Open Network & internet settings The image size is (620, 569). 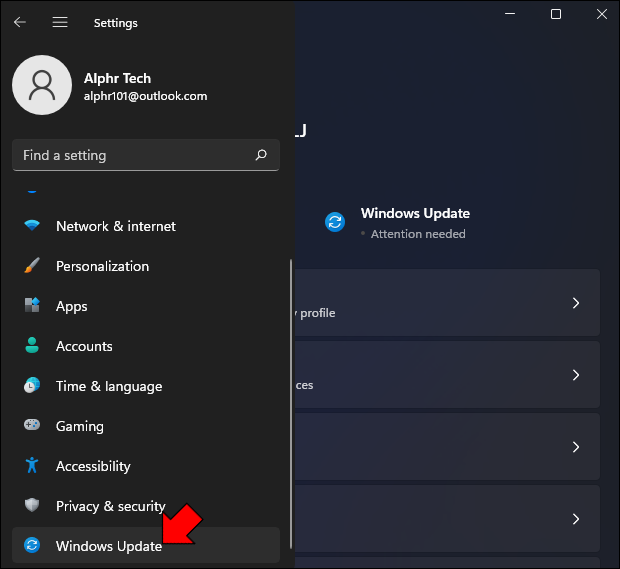(x=146, y=226)
